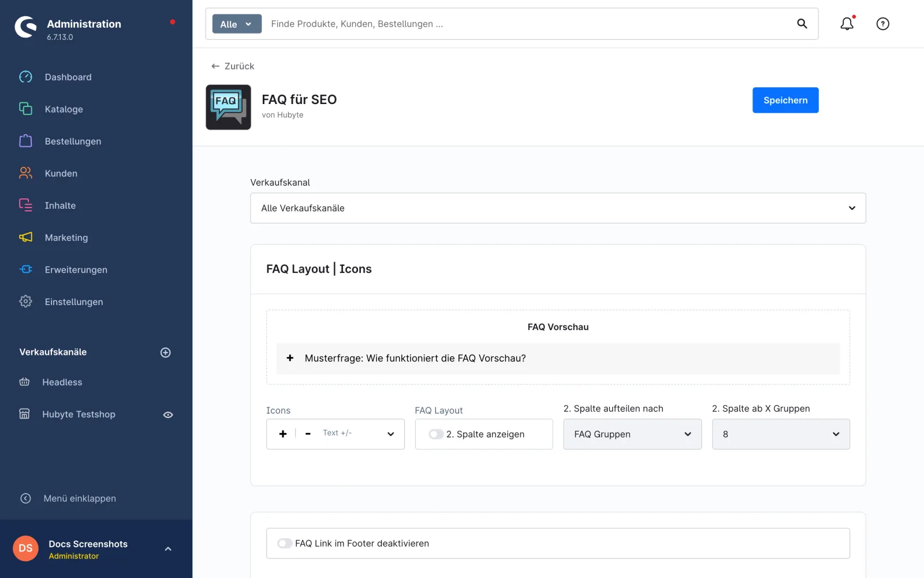Click the Shopware logo icon
924x578 pixels.
tap(26, 27)
